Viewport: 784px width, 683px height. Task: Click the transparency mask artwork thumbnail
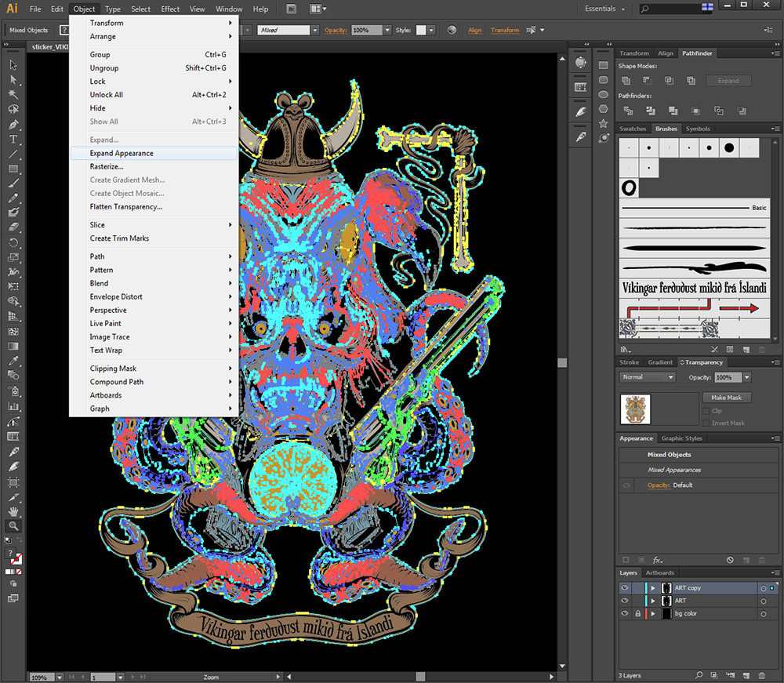click(635, 409)
